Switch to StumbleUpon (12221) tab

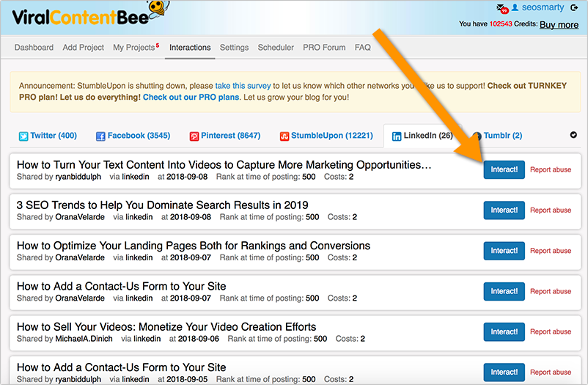coord(326,136)
